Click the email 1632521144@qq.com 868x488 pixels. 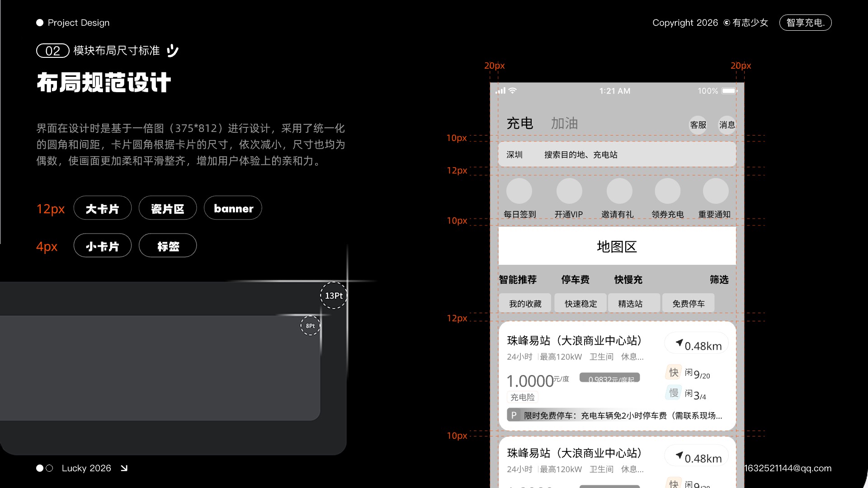tap(788, 468)
